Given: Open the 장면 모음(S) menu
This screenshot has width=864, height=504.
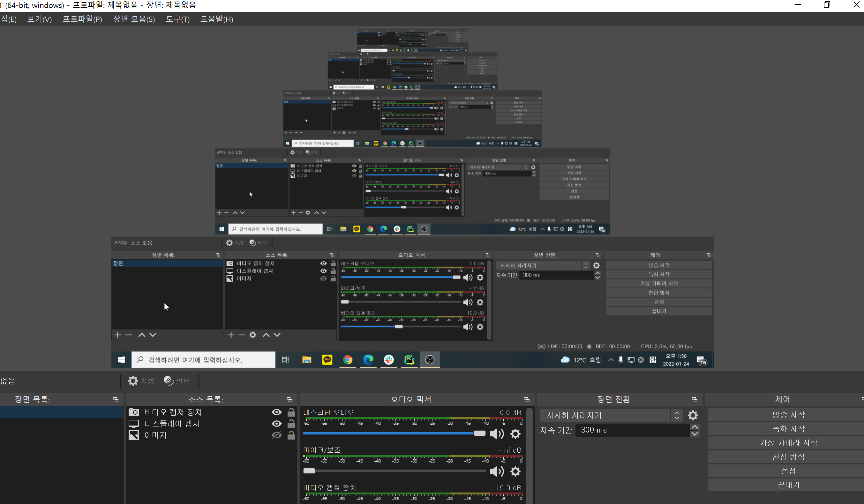Looking at the screenshot, I should click(134, 19).
